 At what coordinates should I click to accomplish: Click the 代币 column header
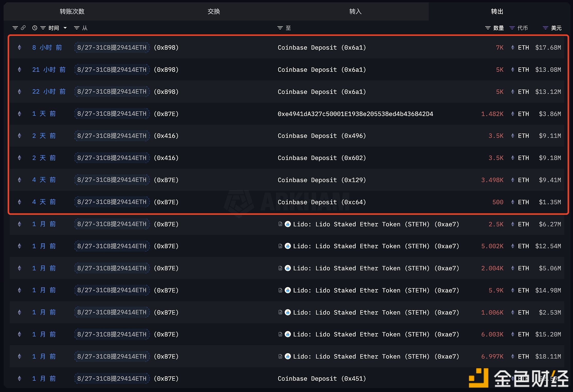[x=523, y=28]
